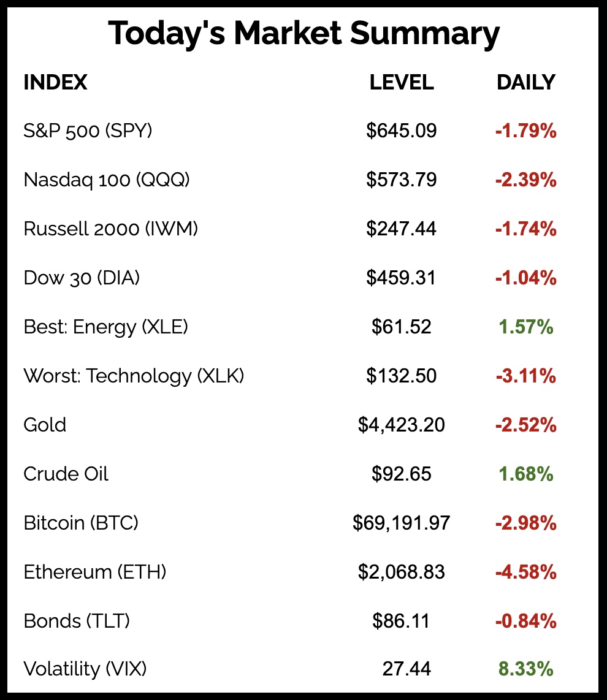This screenshot has height=700, width=607.
Task: Click the Today's Market Summary title
Action: 303,34
